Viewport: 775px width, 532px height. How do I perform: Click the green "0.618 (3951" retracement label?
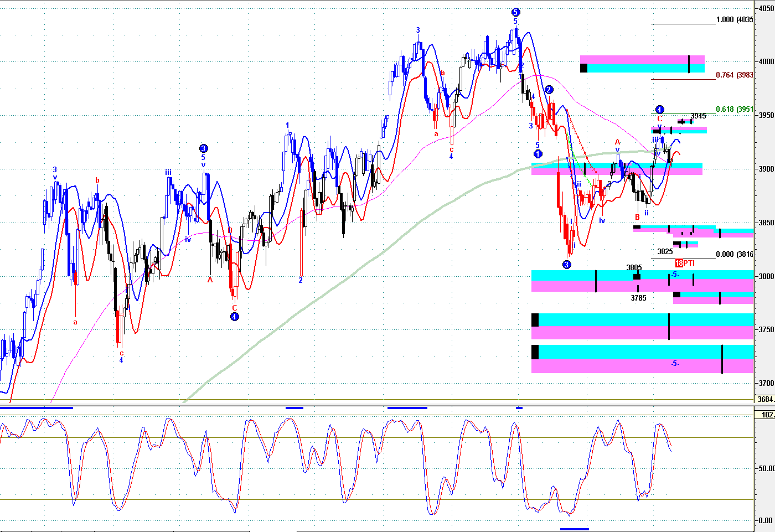[x=734, y=110]
